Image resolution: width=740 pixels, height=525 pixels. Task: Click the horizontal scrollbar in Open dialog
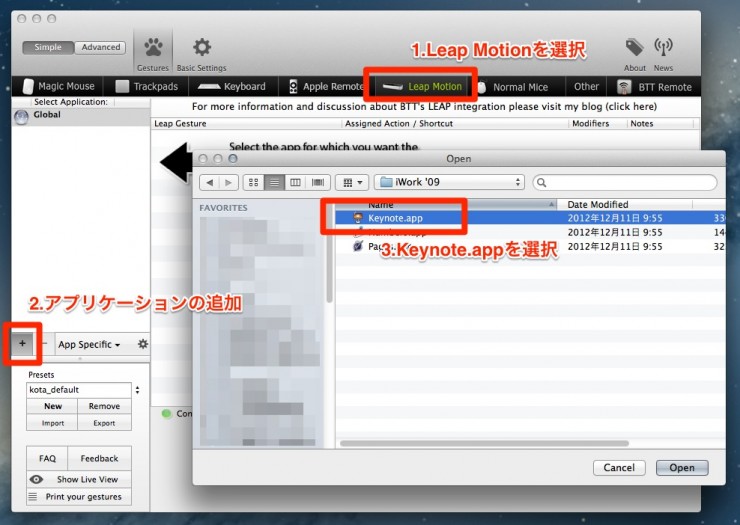pyautogui.click(x=484, y=443)
